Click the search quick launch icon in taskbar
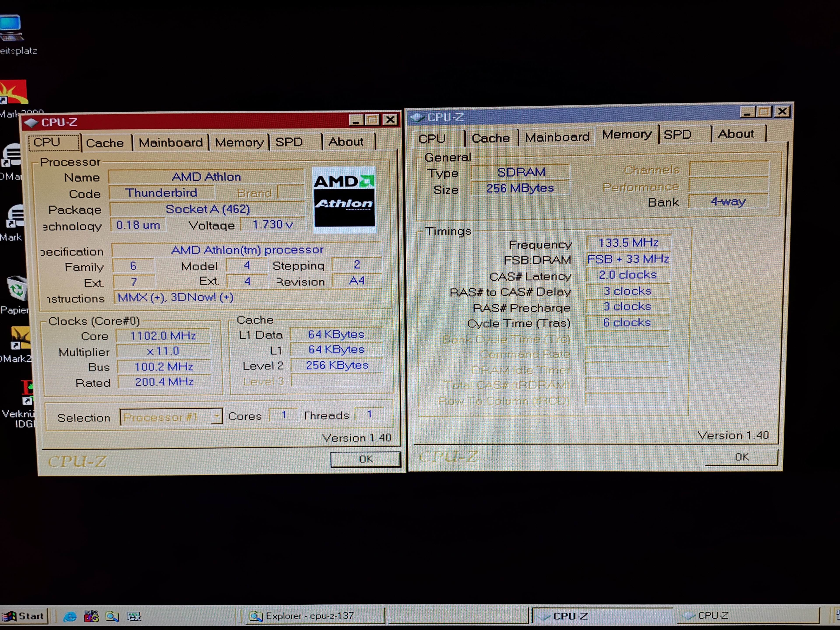The width and height of the screenshot is (840, 630). pos(112,616)
